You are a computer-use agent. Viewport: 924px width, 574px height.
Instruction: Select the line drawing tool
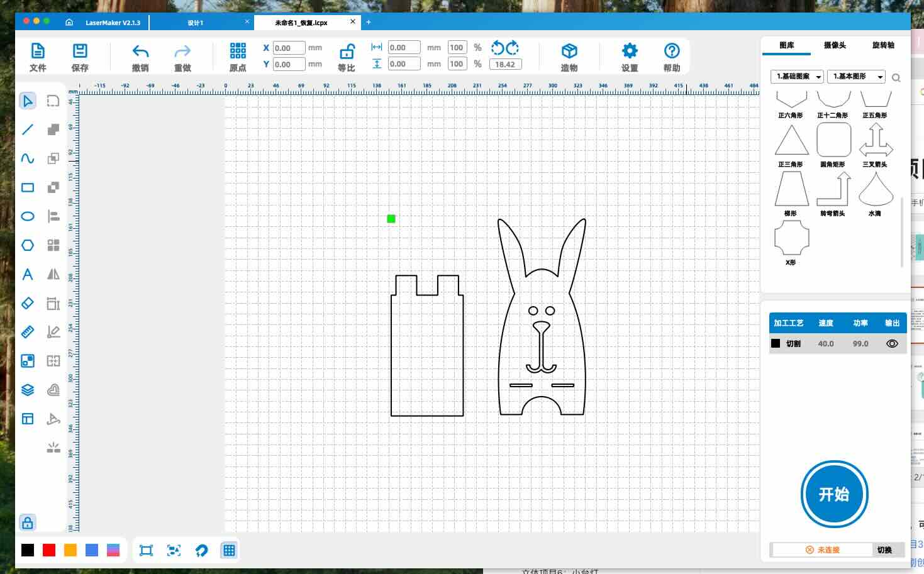click(28, 130)
